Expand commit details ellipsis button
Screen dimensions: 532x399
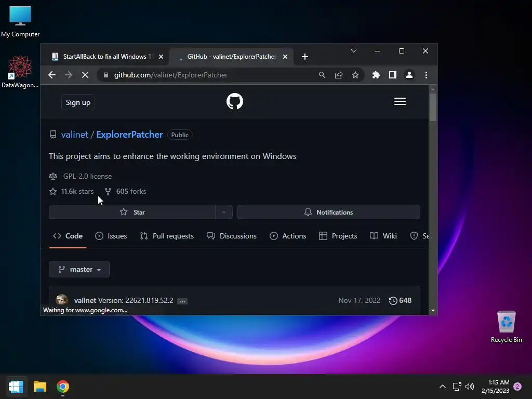182,301
